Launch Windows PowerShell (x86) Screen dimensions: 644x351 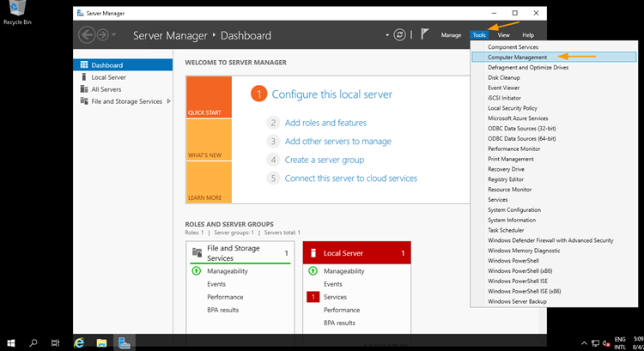pyautogui.click(x=520, y=271)
